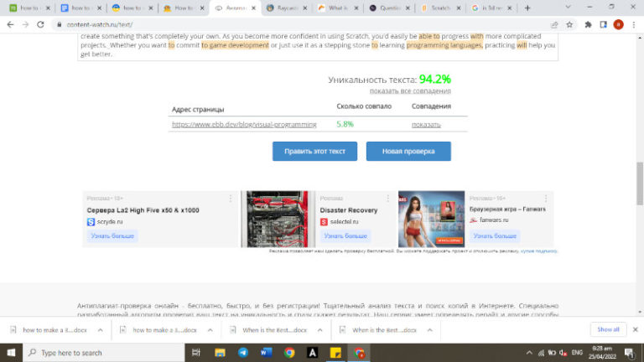Open the Chrome profile avatar
This screenshot has width=644, height=362.
[619, 24]
